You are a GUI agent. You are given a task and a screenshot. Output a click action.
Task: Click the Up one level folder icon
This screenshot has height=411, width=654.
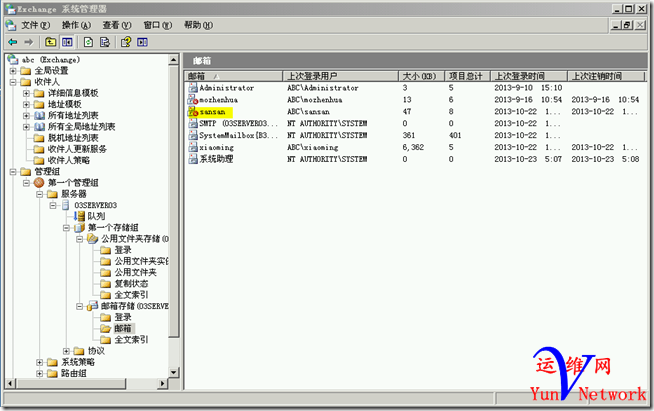coord(50,42)
